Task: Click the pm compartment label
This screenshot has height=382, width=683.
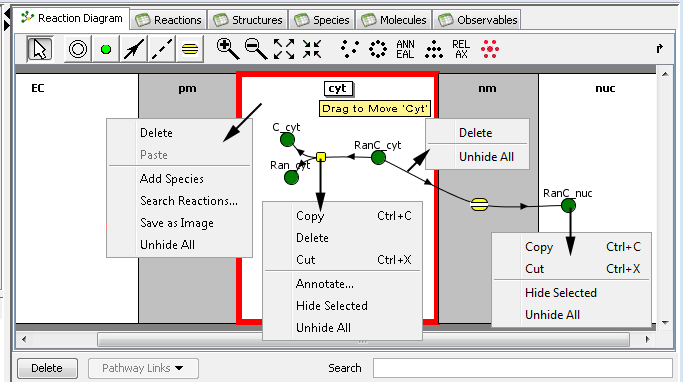Action: (187, 88)
